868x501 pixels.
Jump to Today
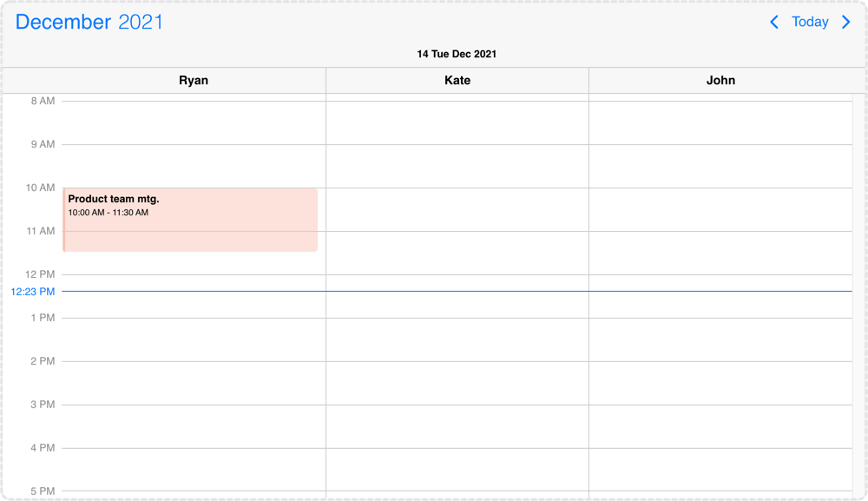pos(810,23)
